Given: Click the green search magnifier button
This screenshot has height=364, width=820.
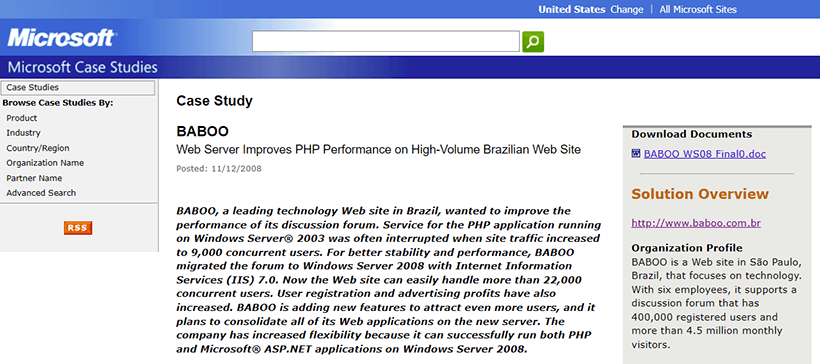Looking at the screenshot, I should [x=533, y=42].
